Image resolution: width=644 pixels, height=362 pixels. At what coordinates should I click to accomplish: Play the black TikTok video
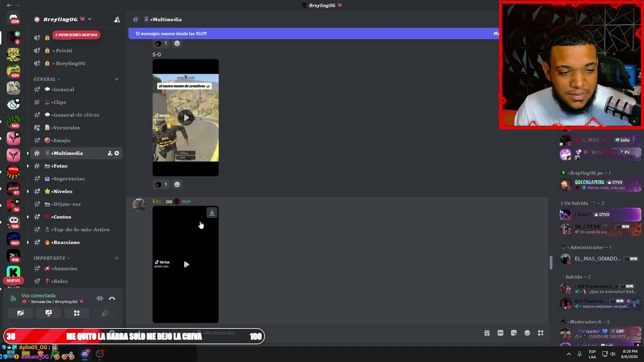point(186,264)
